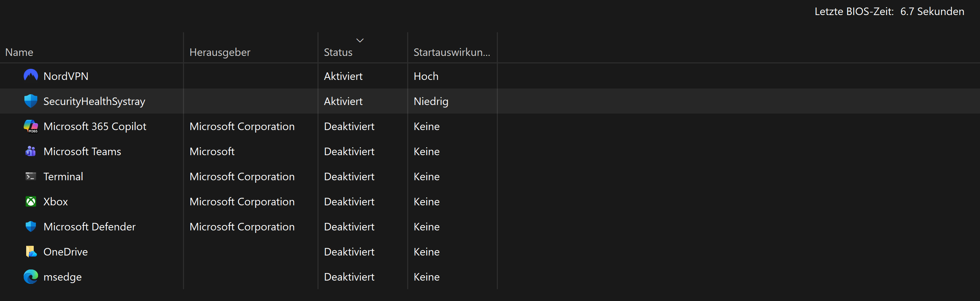Select the Terminal entry name
The height and width of the screenshot is (301, 980).
tap(63, 176)
